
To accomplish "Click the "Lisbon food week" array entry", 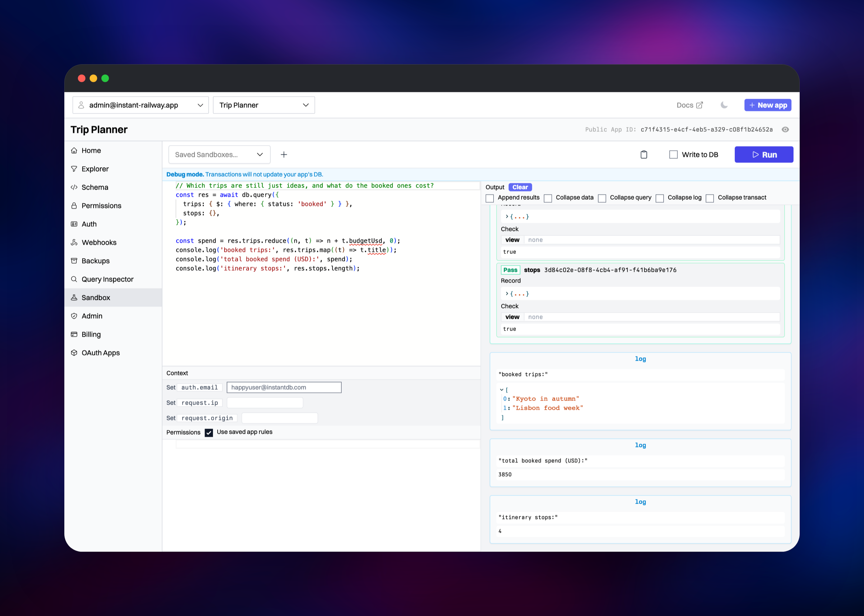I will click(548, 408).
